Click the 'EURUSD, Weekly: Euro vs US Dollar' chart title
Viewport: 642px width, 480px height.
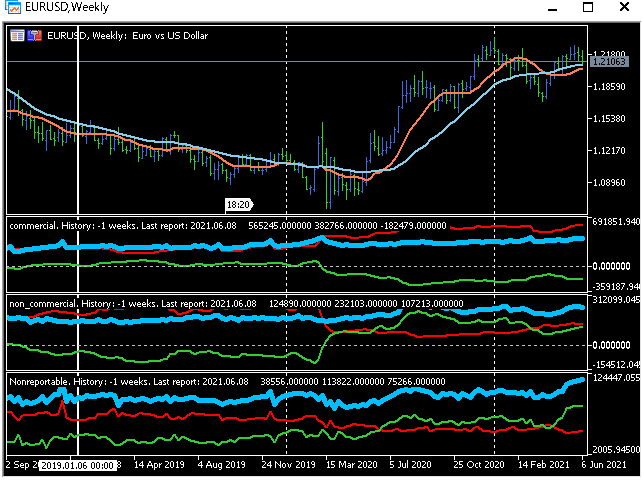click(127, 36)
